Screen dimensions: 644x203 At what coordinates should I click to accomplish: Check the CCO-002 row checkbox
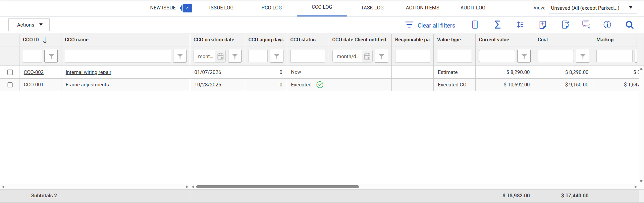10,72
